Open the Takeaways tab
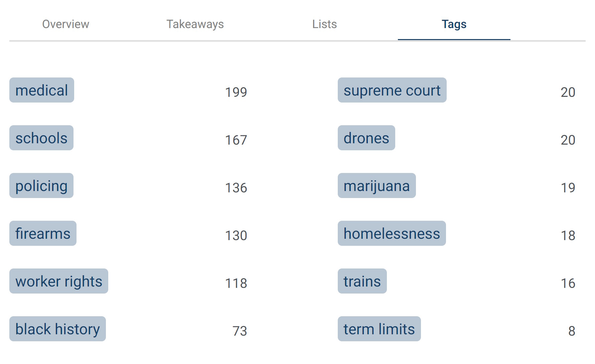Viewport: 595px width, 364px height. [195, 24]
